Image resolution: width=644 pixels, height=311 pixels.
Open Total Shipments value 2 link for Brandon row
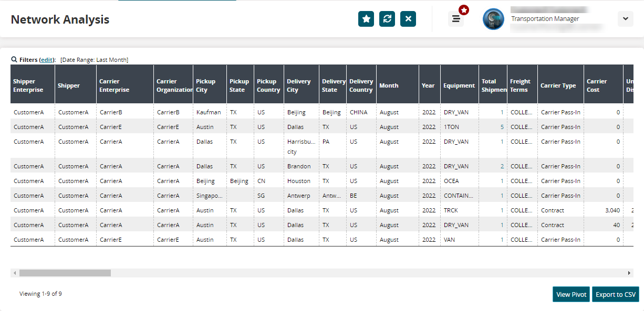tap(502, 166)
